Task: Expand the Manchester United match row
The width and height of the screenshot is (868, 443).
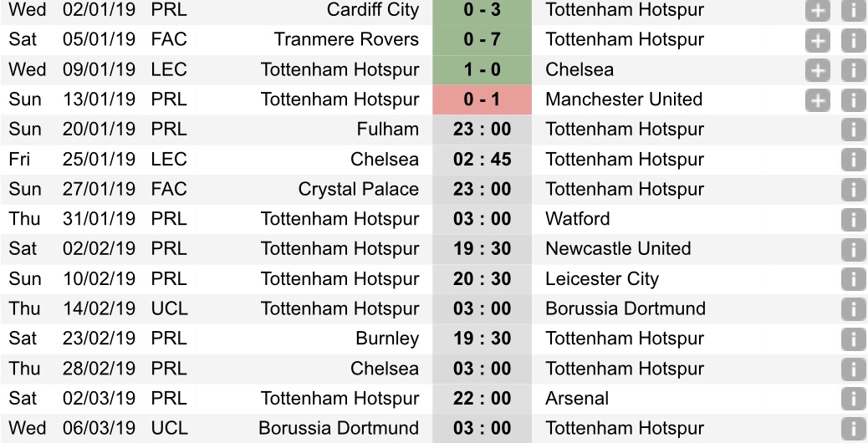Action: point(817,100)
